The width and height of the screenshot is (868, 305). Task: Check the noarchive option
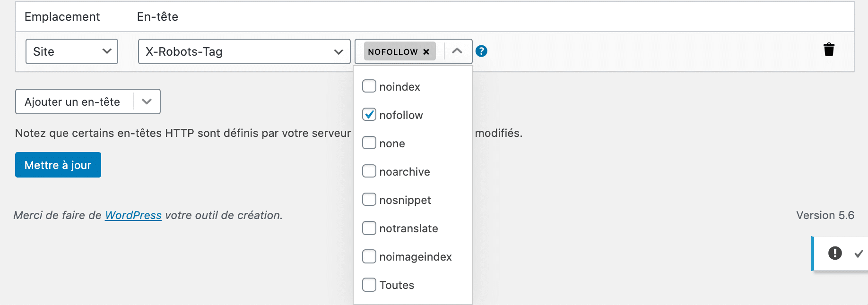coord(369,171)
